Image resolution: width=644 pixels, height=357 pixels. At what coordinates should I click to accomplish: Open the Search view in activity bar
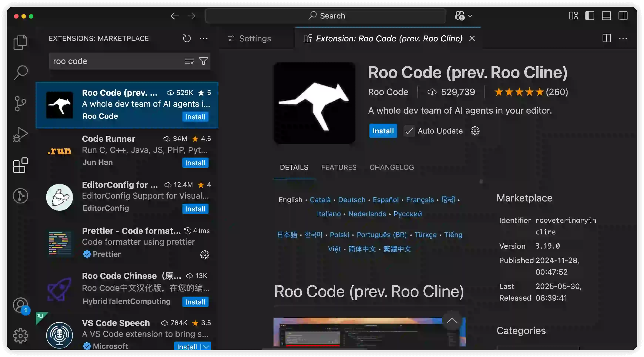tap(20, 73)
